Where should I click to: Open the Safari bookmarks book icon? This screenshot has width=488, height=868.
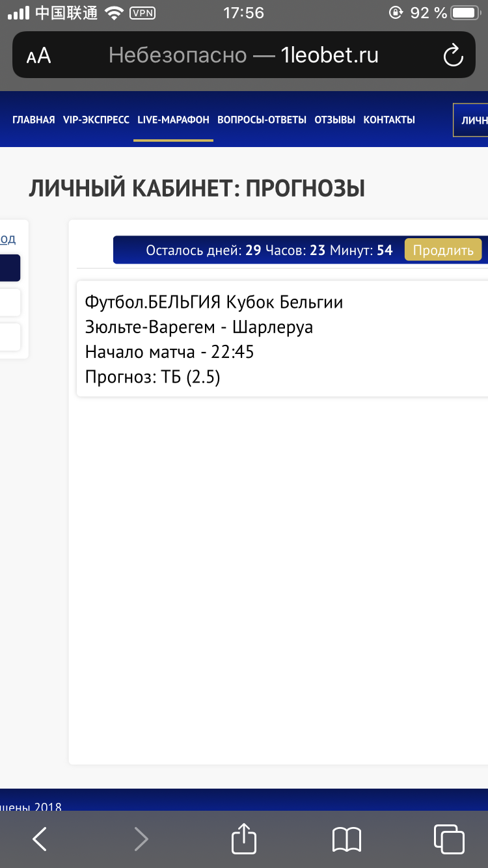tap(346, 839)
